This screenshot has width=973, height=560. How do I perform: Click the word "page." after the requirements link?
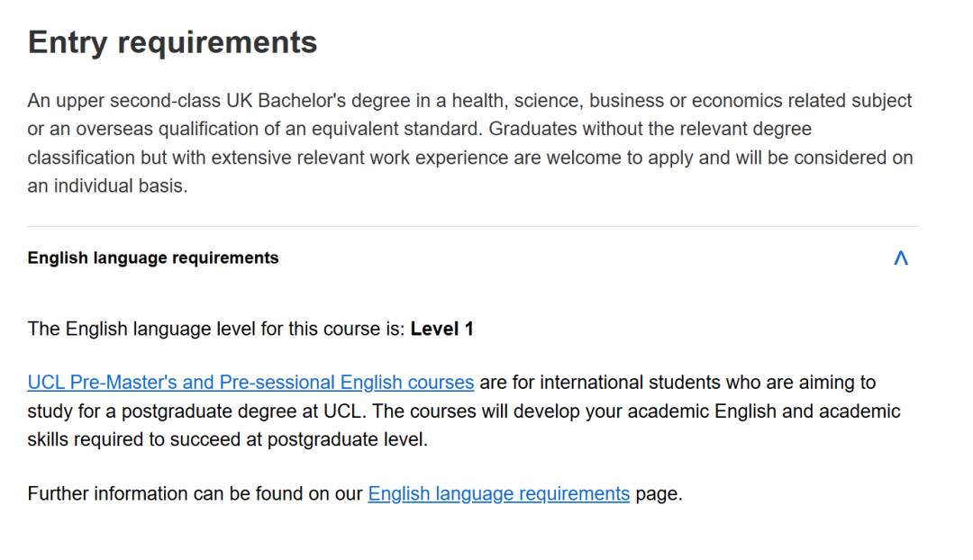[659, 494]
